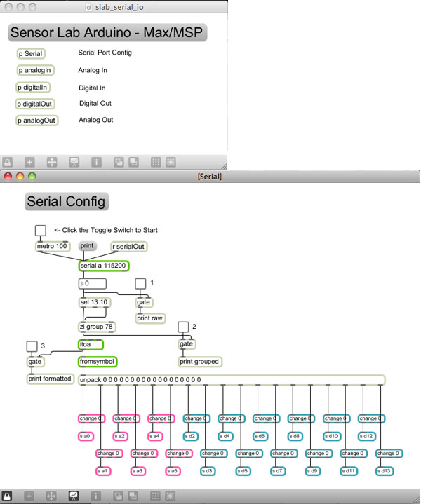Click the four-arrow move icon in slab_serial_io toolbar
The width and height of the screenshot is (421, 504).
(51, 162)
